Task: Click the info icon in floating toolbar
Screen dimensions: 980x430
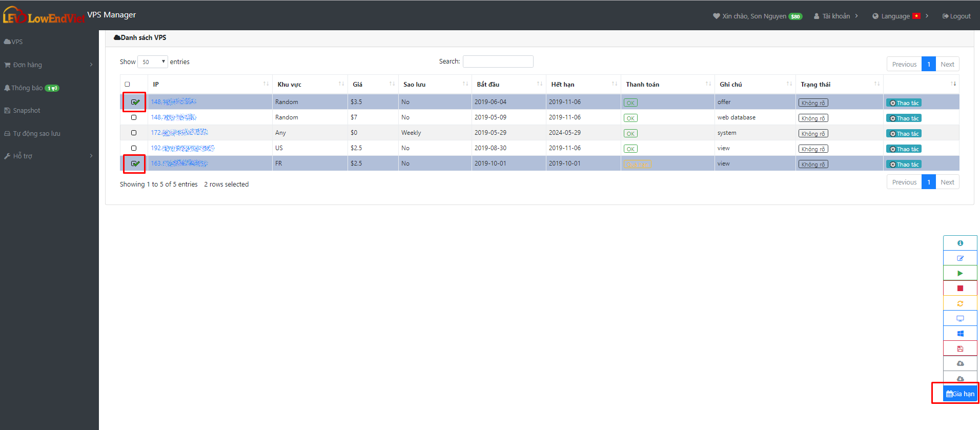Action: pyautogui.click(x=960, y=243)
